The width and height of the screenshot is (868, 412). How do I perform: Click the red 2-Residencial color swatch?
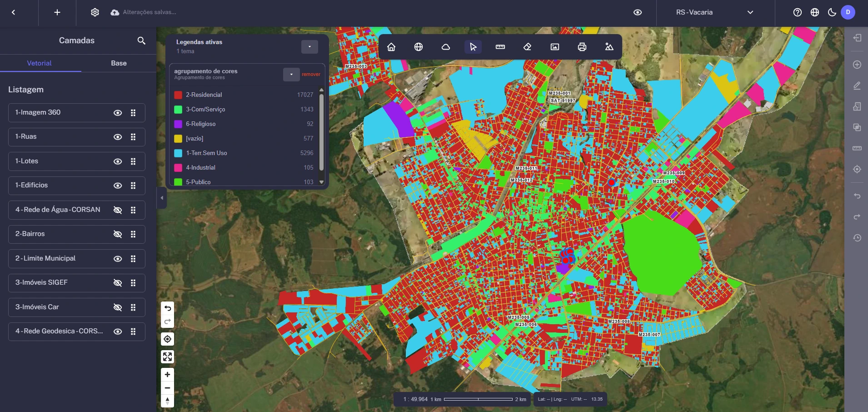[x=178, y=95]
